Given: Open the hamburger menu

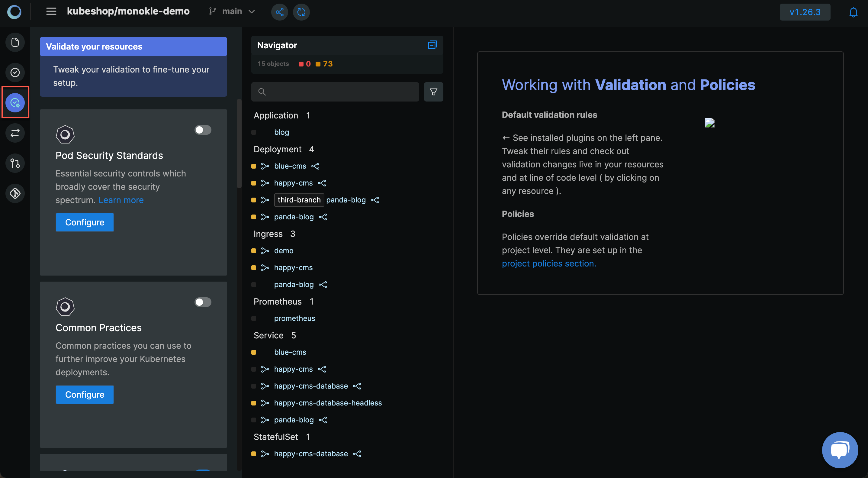Looking at the screenshot, I should (x=51, y=11).
